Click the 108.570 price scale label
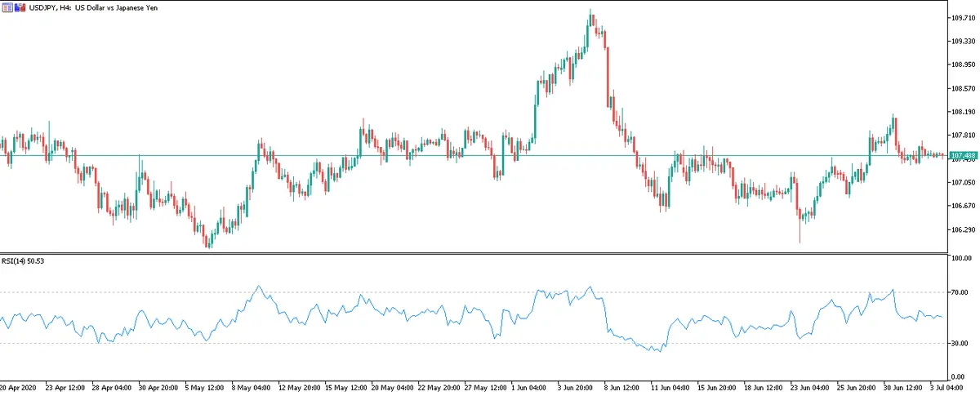 (963, 89)
